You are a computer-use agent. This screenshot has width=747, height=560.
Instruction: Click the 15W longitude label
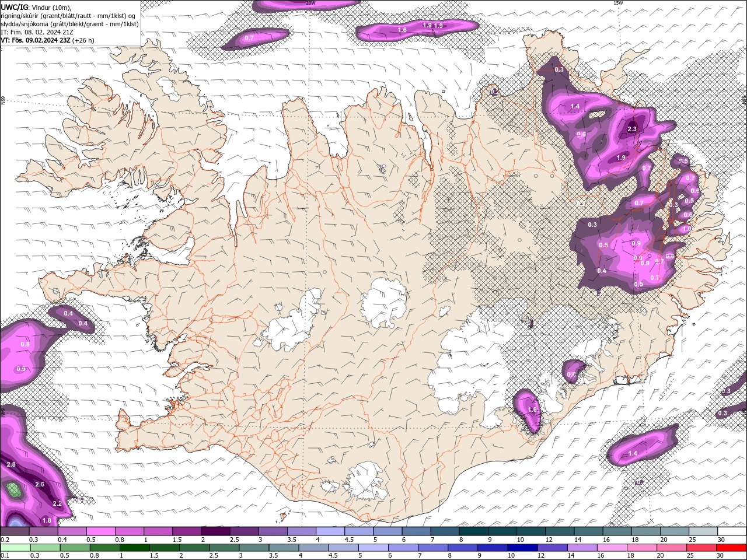[x=618, y=3]
